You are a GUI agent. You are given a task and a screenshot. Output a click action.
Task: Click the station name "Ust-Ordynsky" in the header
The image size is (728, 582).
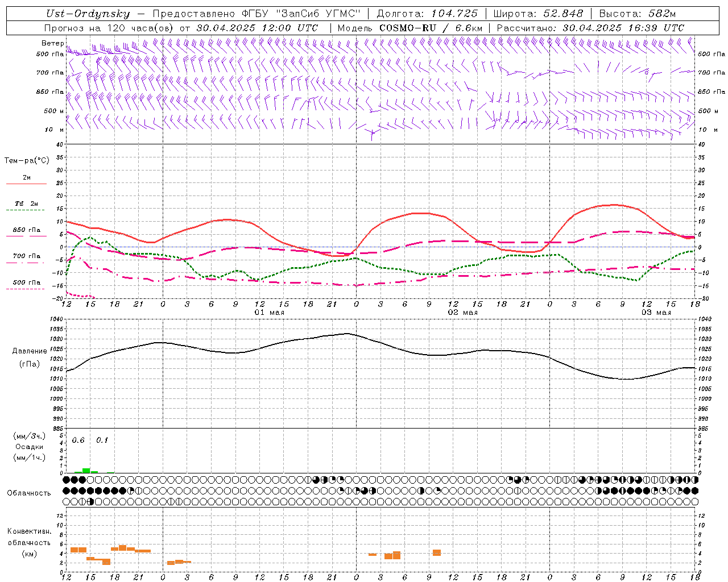tap(88, 14)
